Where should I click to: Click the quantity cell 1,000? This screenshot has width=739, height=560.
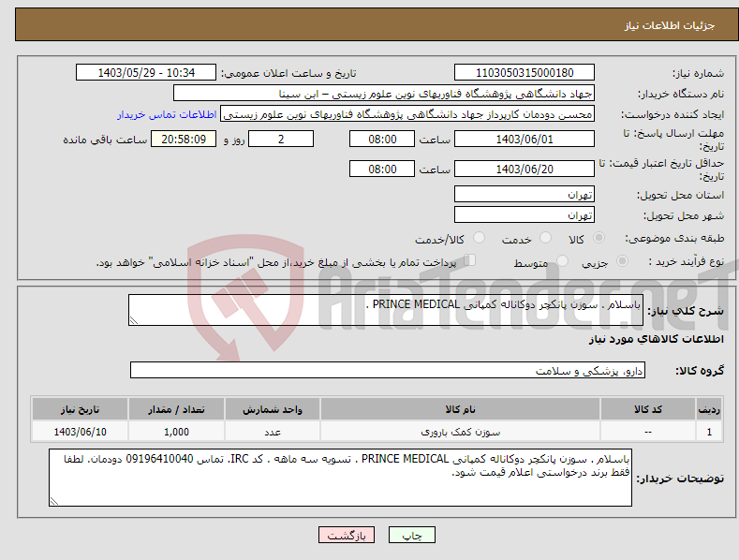(x=176, y=432)
